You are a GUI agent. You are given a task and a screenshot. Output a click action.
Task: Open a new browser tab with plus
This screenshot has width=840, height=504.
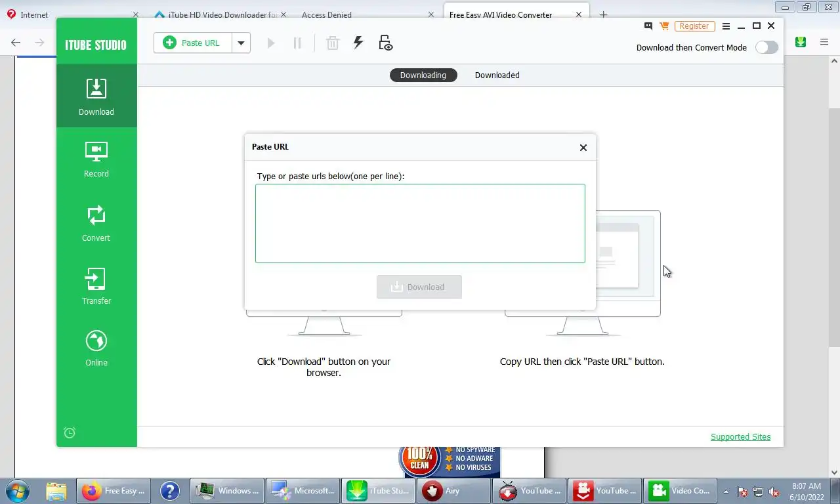click(604, 14)
